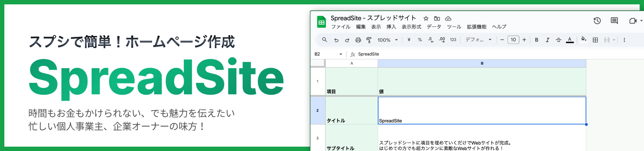
Task: Check the cloud save status icon
Action: pos(448,18)
